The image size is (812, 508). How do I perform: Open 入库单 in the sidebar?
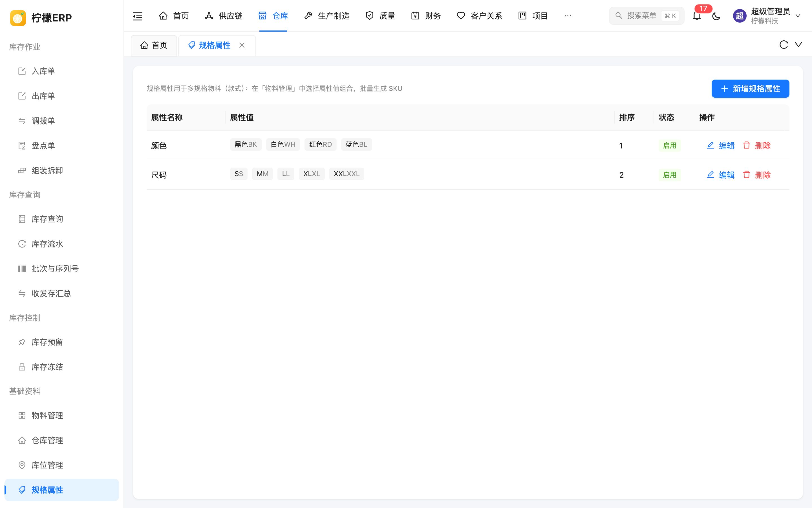pos(62,71)
